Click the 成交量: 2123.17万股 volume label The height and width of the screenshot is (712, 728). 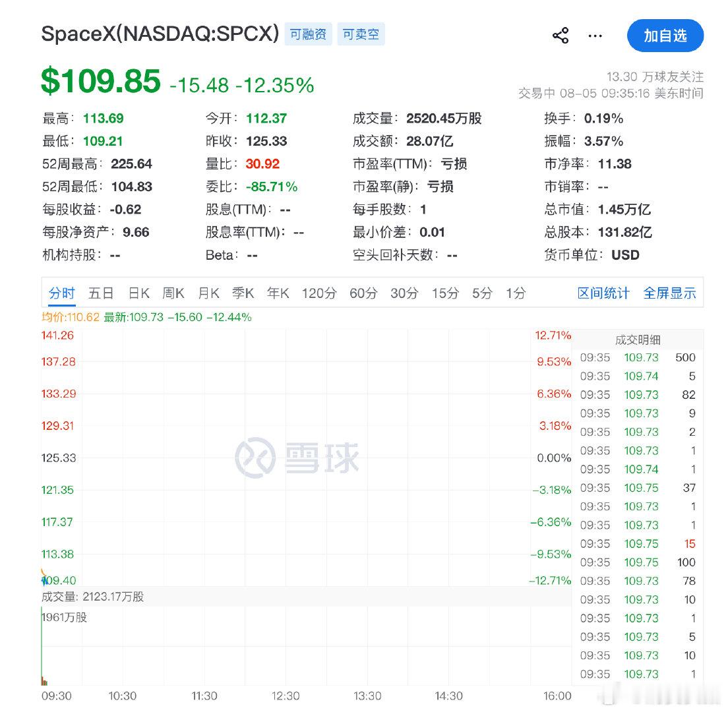click(x=92, y=597)
